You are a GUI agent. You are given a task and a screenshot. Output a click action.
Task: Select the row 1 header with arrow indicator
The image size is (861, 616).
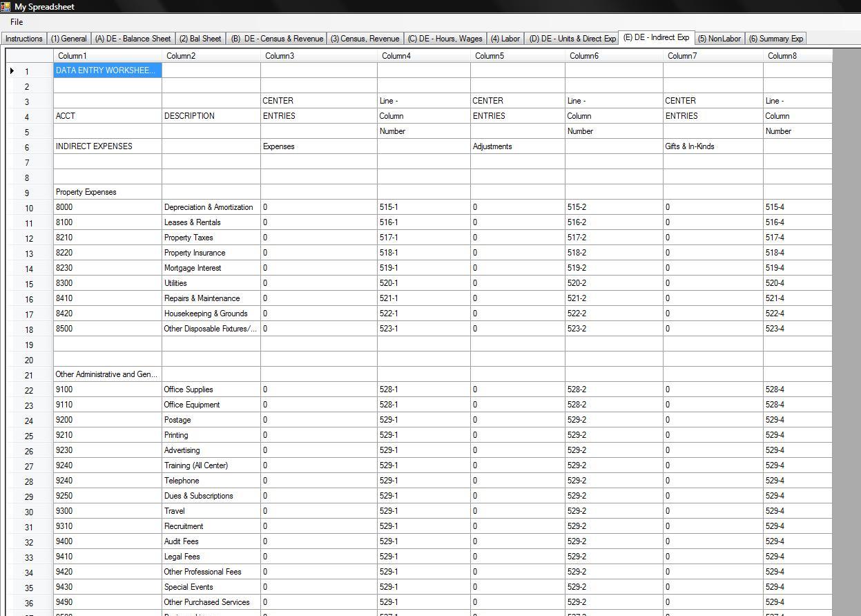(30, 70)
